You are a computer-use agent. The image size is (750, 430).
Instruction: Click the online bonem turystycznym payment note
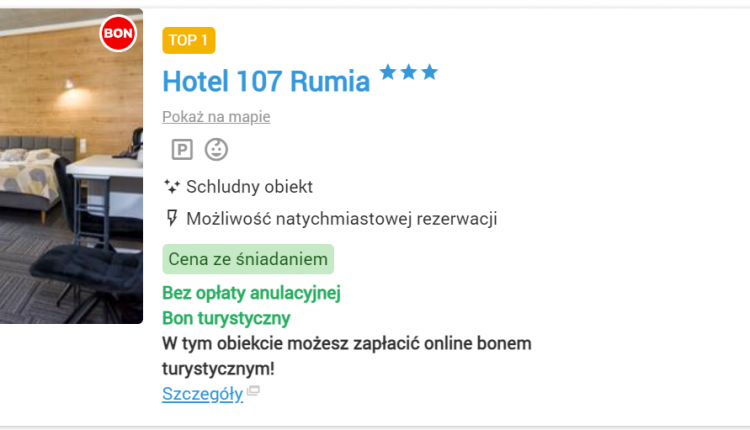tap(346, 356)
